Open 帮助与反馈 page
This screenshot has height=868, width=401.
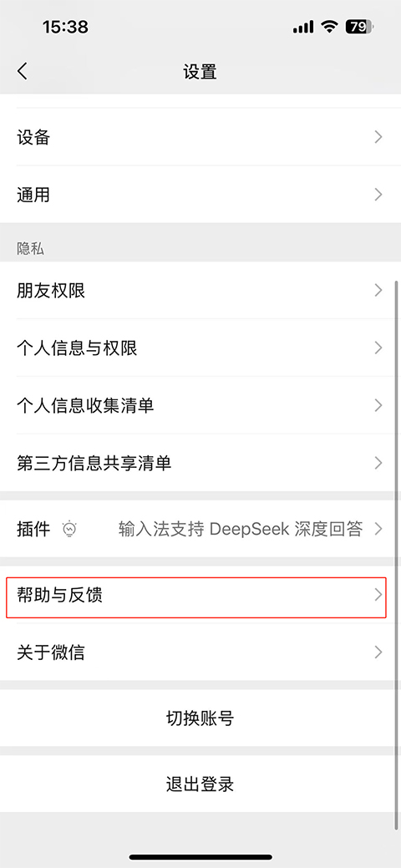(200, 595)
